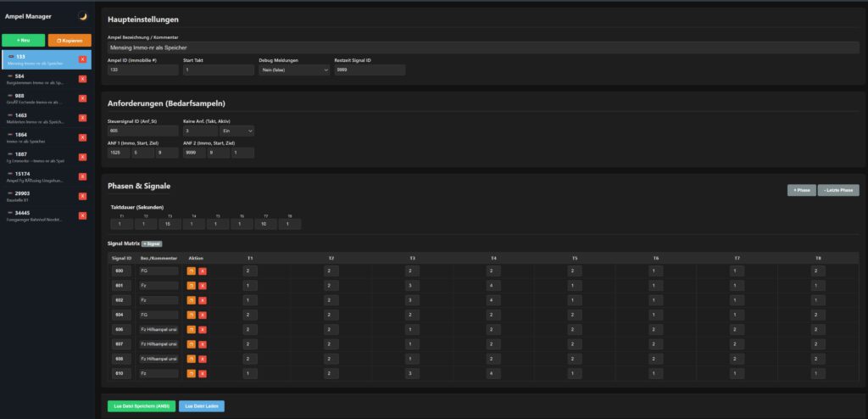The image size is (868, 419).
Task: Delete Ampel 34445 using its X icon
Action: 82,215
